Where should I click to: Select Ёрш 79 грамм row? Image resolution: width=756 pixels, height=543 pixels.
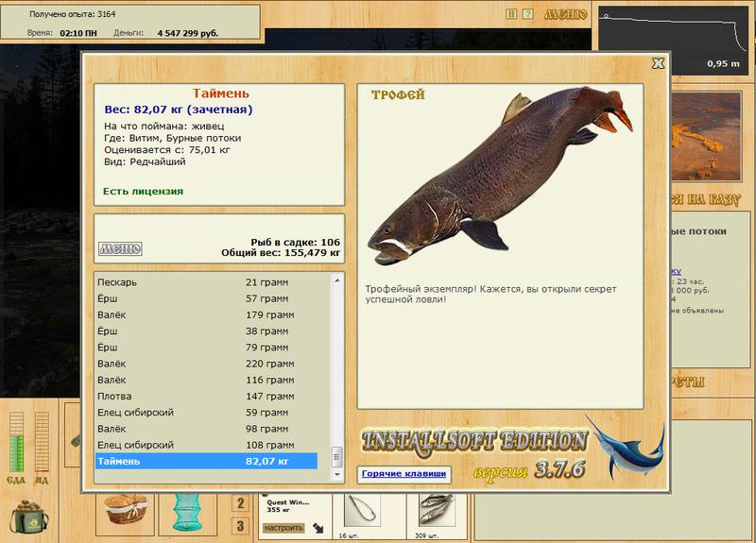[x=206, y=348]
